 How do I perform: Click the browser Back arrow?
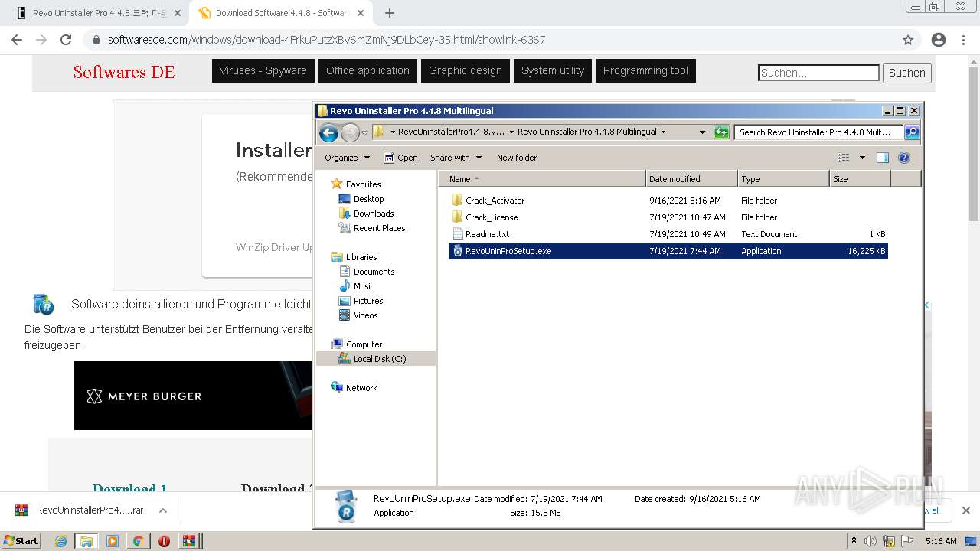tap(17, 40)
